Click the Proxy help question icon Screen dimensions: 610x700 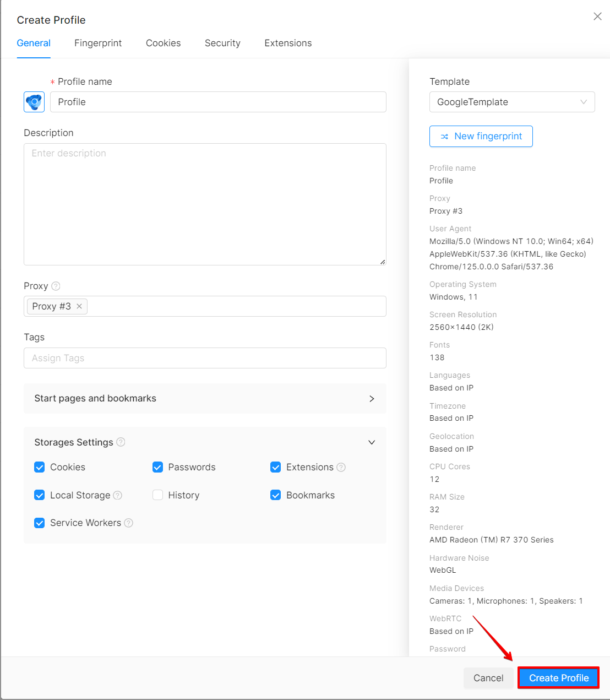[56, 286]
